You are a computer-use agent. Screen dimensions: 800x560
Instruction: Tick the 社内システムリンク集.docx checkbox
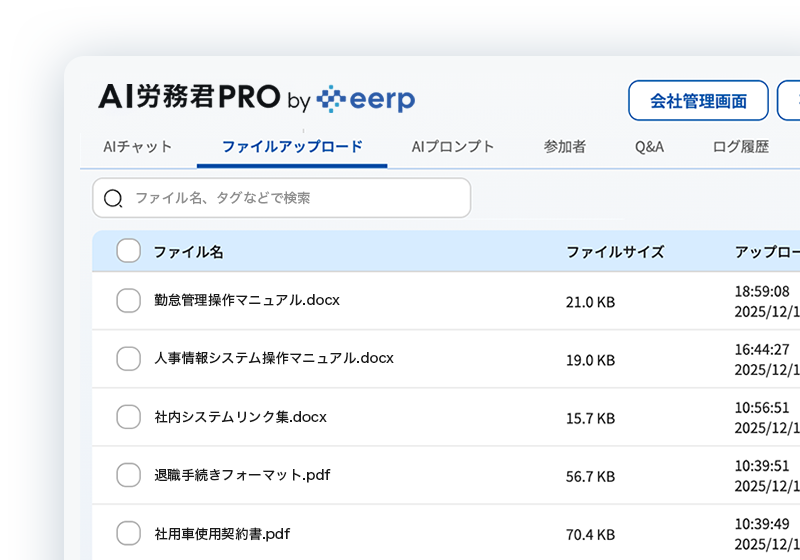pos(128,417)
